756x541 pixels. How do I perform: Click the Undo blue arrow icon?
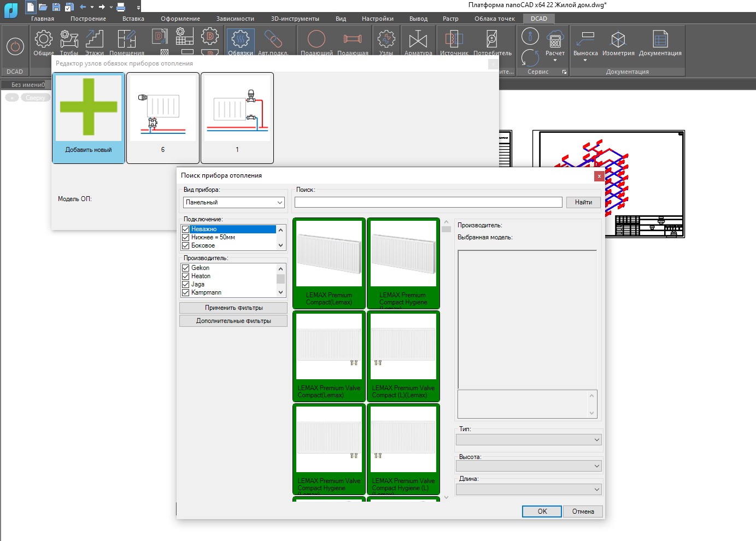[83, 7]
